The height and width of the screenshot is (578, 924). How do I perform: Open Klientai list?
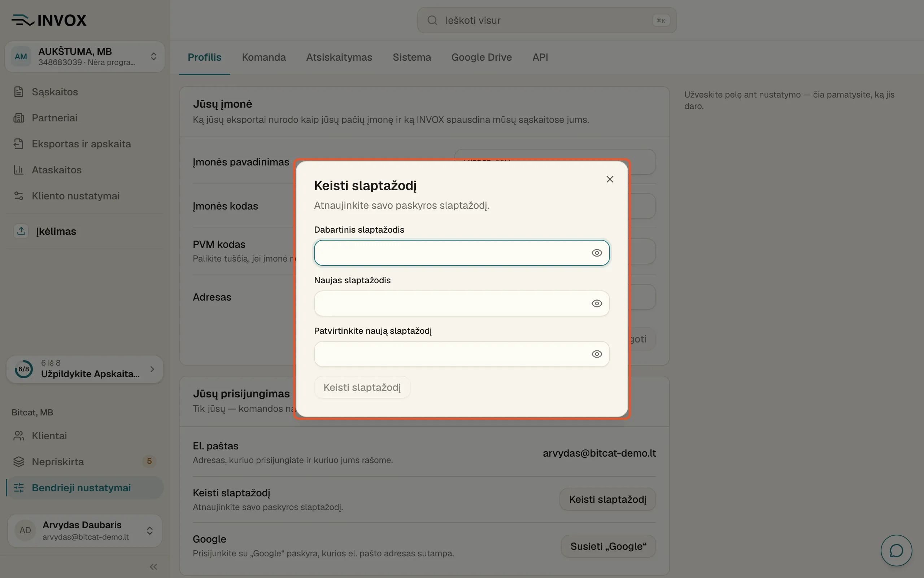[85, 436]
